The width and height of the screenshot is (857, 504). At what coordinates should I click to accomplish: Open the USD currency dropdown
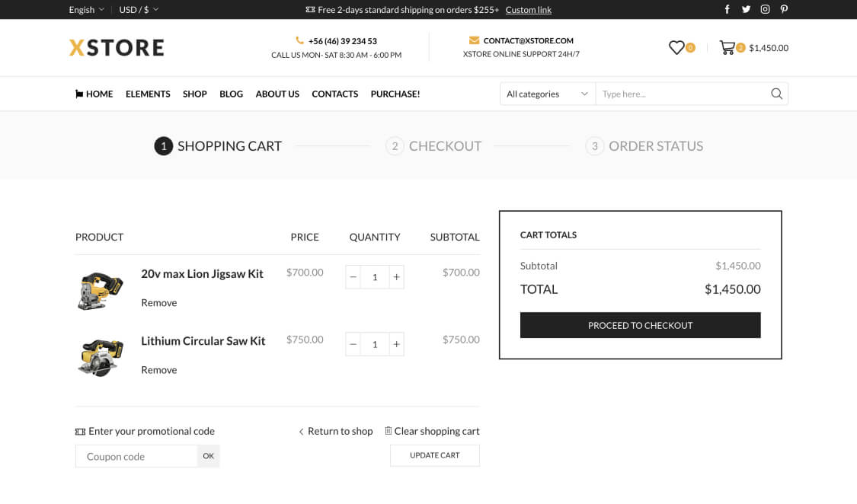[x=139, y=10]
